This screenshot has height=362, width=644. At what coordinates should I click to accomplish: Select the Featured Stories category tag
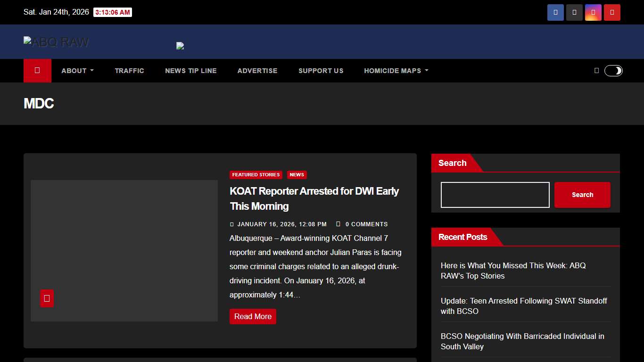coord(256,175)
